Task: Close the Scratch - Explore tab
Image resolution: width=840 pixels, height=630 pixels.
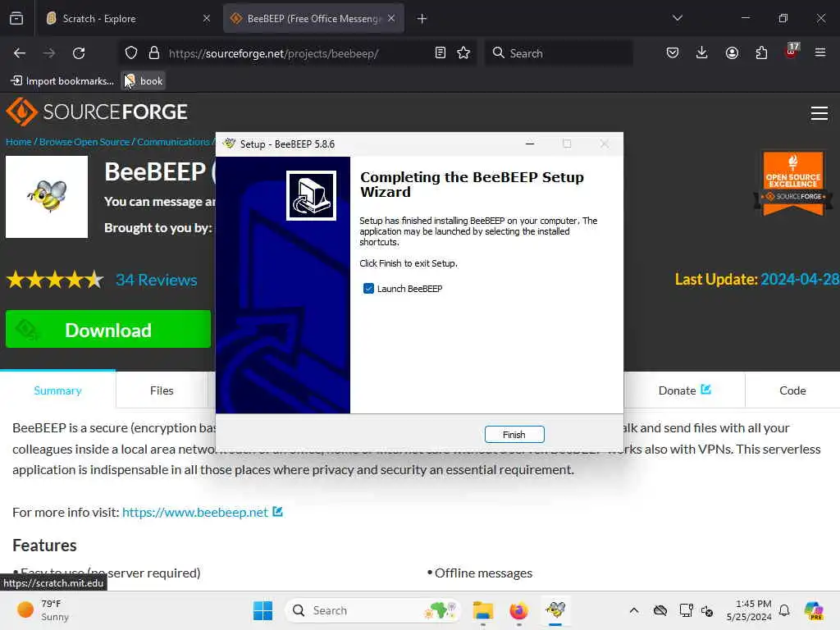Action: pos(207,19)
